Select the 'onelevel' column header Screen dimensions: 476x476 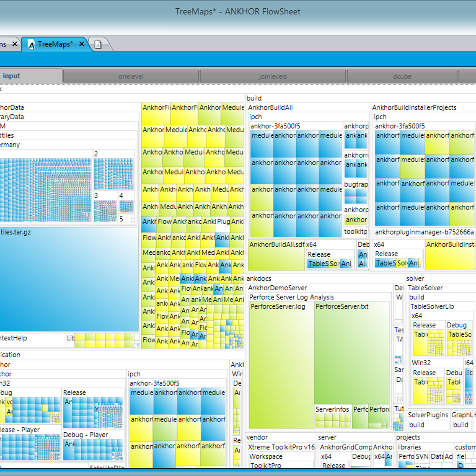pyautogui.click(x=131, y=76)
